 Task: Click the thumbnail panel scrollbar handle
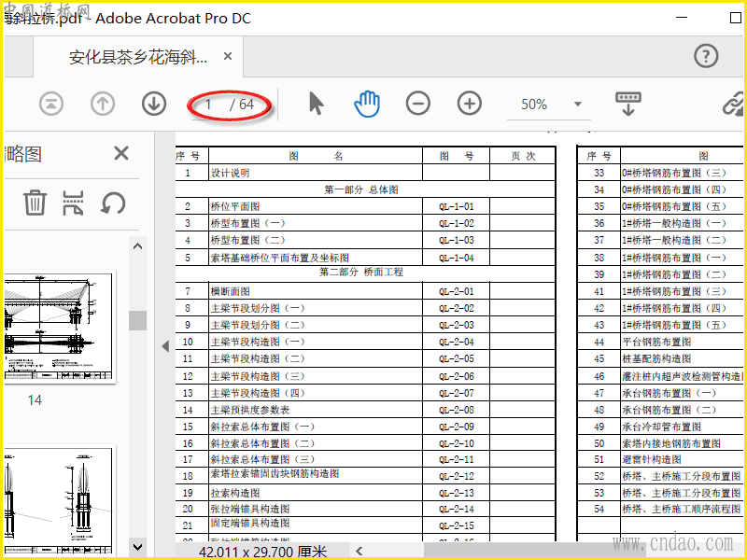tap(137, 320)
